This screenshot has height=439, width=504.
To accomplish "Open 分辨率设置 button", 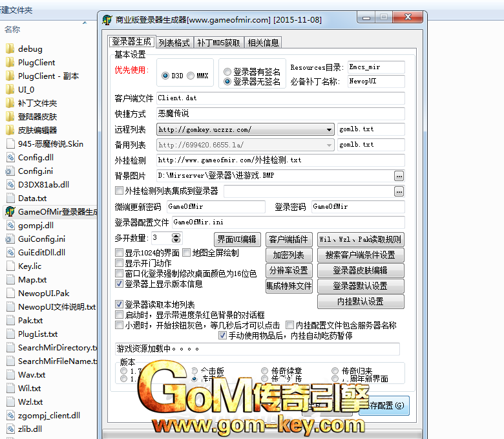I will tap(289, 270).
